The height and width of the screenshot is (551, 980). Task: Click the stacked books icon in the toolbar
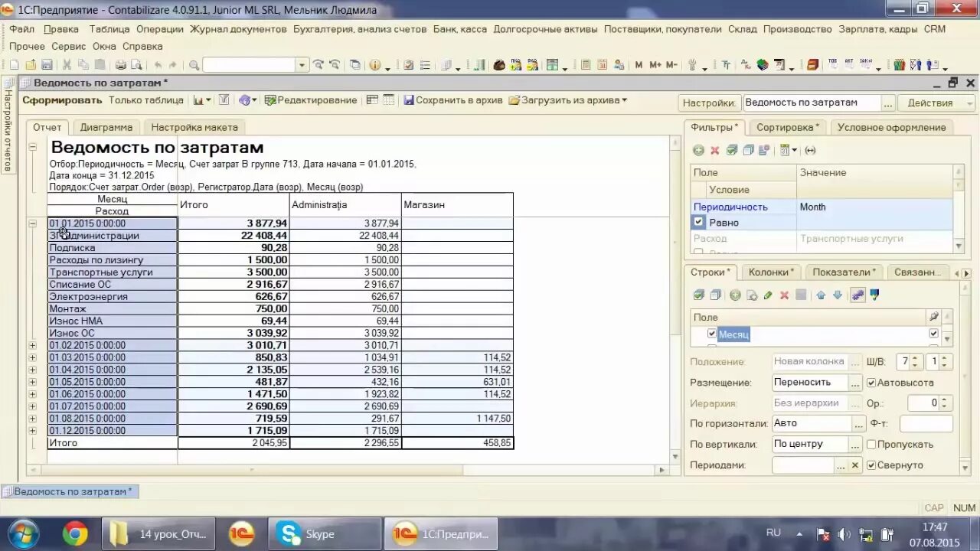coord(763,65)
